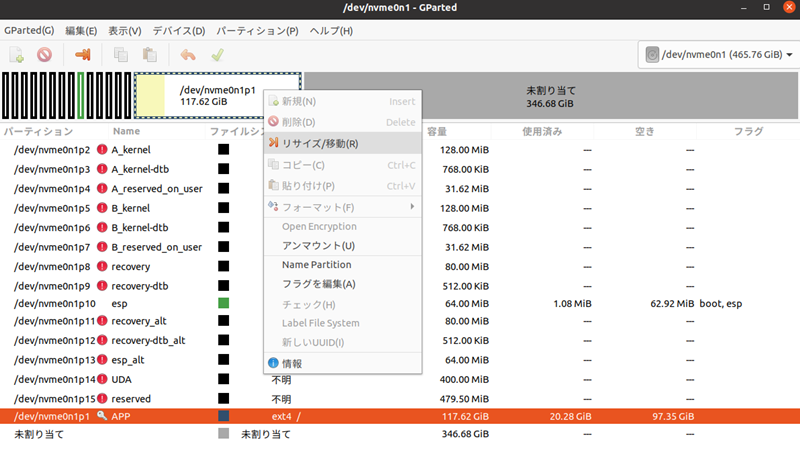The height and width of the screenshot is (470, 800).
Task: Choose フラグを編集(A) in context menu
Action: 342,284
